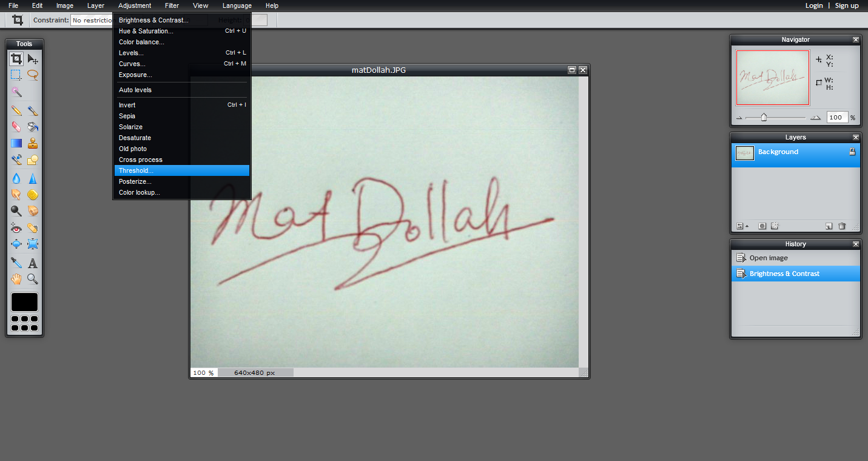Viewport: 868px width, 461px height.
Task: Apply Invert adjustment
Action: tap(182, 105)
